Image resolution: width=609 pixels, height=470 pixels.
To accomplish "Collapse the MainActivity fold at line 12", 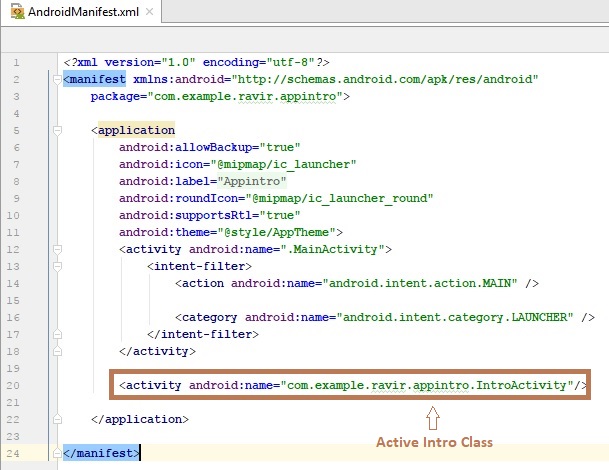I will coord(57,249).
